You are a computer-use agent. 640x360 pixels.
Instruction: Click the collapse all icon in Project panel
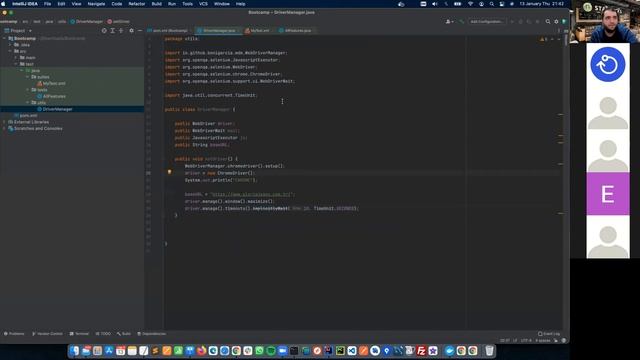pyautogui.click(x=121, y=31)
